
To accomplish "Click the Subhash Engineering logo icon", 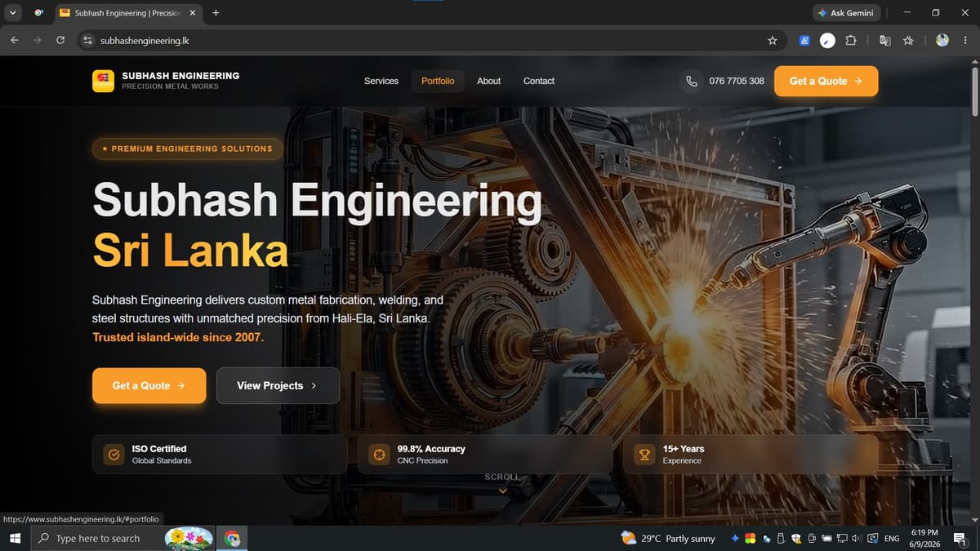I will (103, 81).
